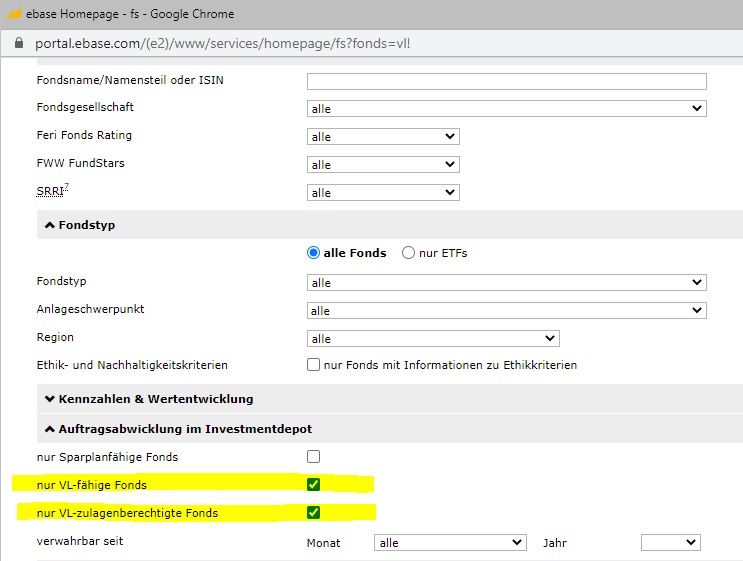Open the Monat dropdown for 'verwahrbar seit'
Screen dimensions: 743x561
[449, 542]
